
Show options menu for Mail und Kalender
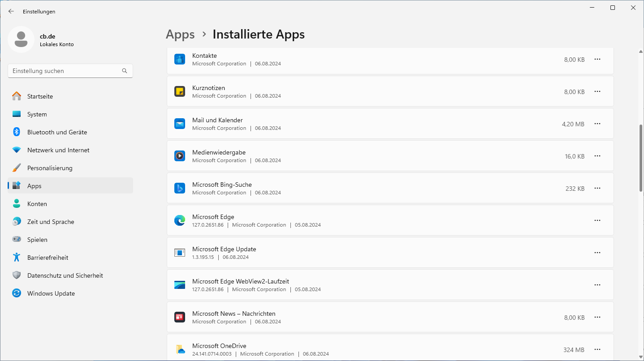point(597,124)
